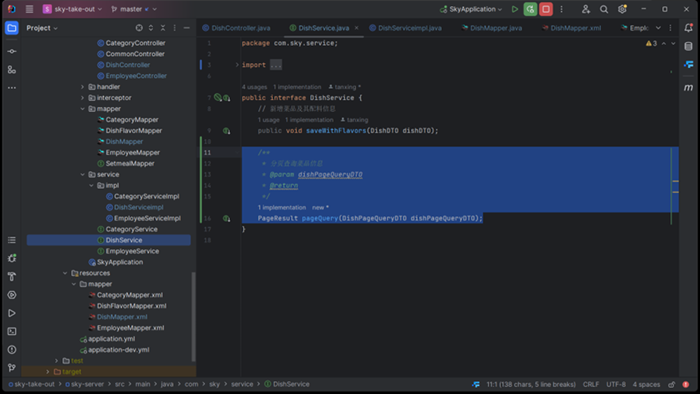Collapse all items in Project panel
700x394 pixels.
coord(163,28)
